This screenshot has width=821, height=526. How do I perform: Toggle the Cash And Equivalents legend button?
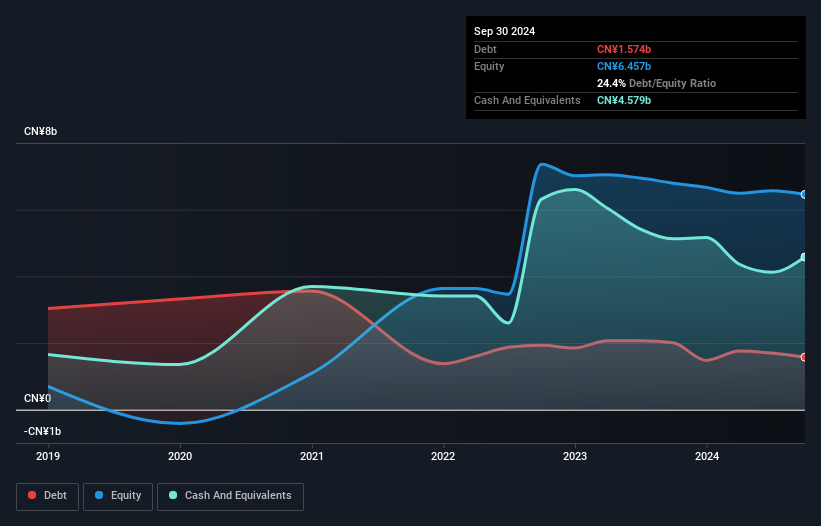pyautogui.click(x=230, y=496)
